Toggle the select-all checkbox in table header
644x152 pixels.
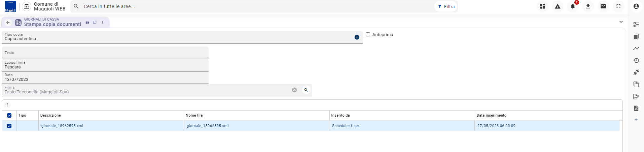pos(9,115)
